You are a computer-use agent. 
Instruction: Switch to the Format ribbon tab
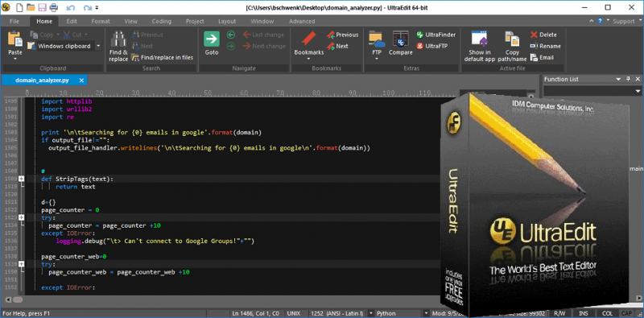coord(101,22)
